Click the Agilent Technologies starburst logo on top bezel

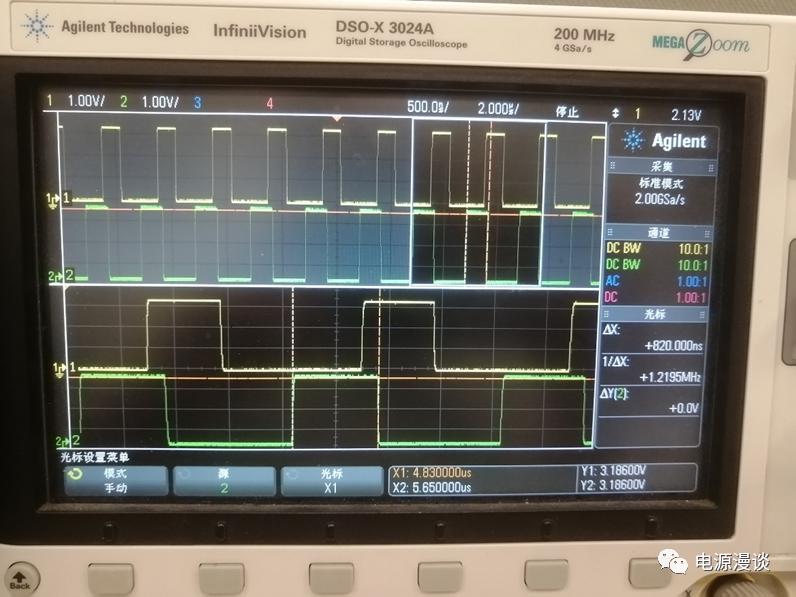pyautogui.click(x=37, y=28)
